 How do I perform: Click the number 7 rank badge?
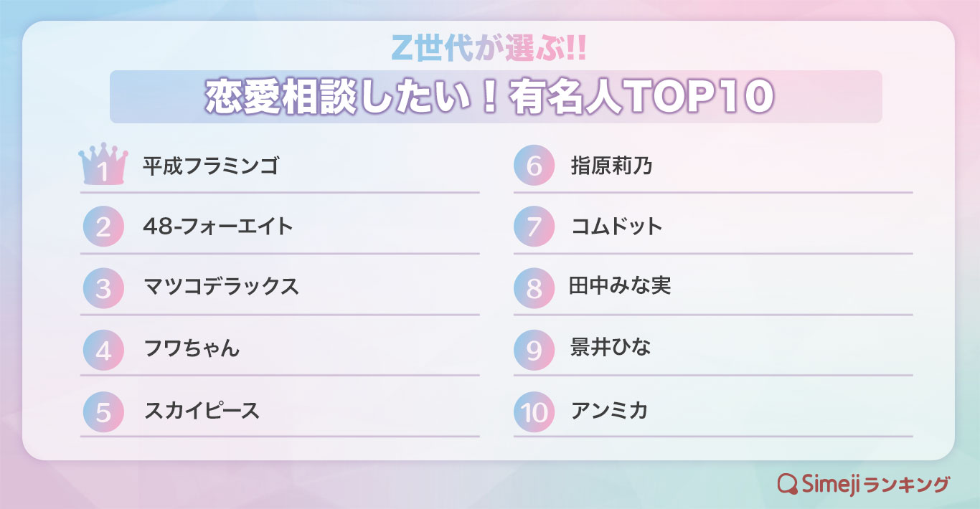(x=534, y=227)
